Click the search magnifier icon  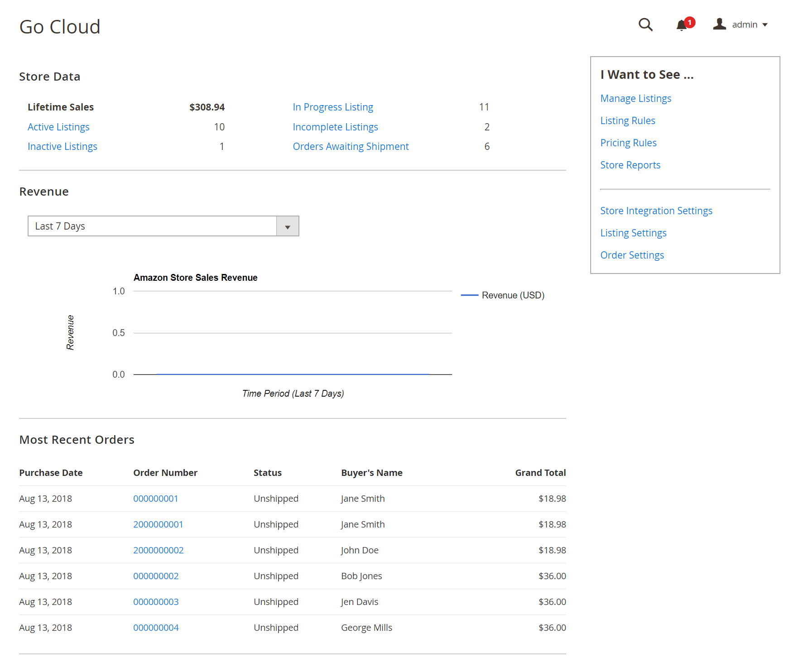tap(645, 24)
